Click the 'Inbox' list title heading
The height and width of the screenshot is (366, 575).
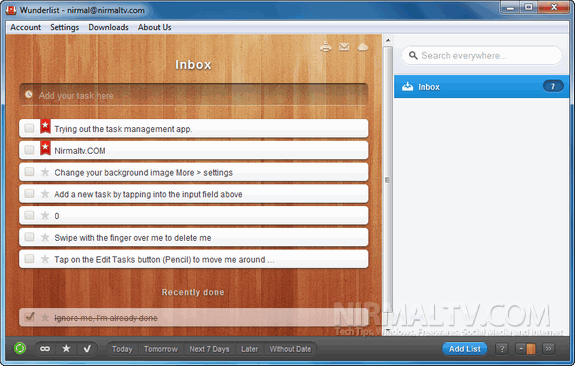(x=193, y=65)
